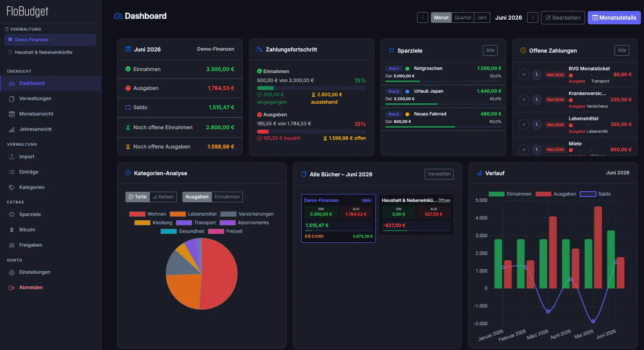Click the Offene Zahlungen clock icon

point(523,50)
